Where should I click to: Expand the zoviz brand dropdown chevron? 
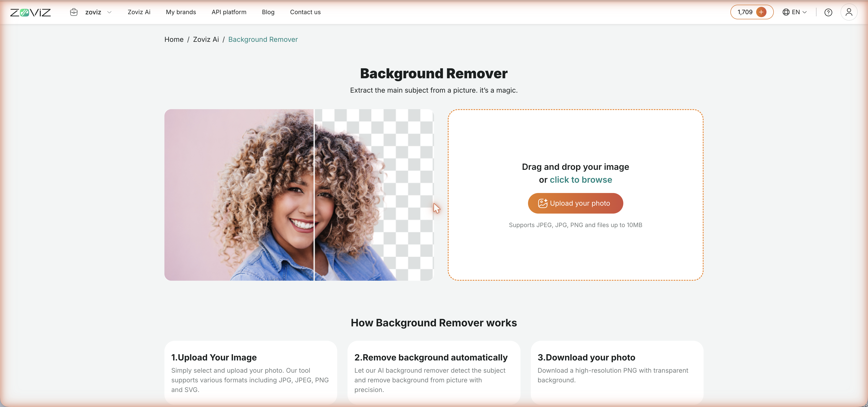(x=109, y=12)
